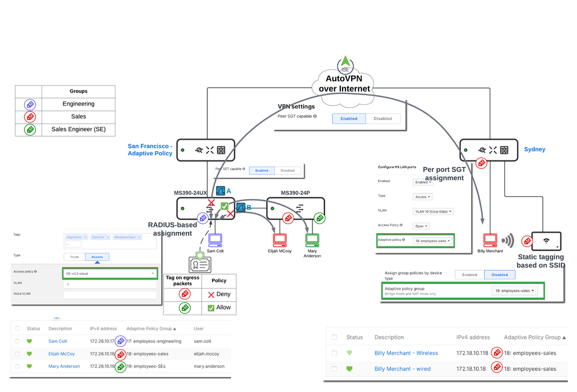Select Elijah McCoy's red computer icon

point(280,239)
